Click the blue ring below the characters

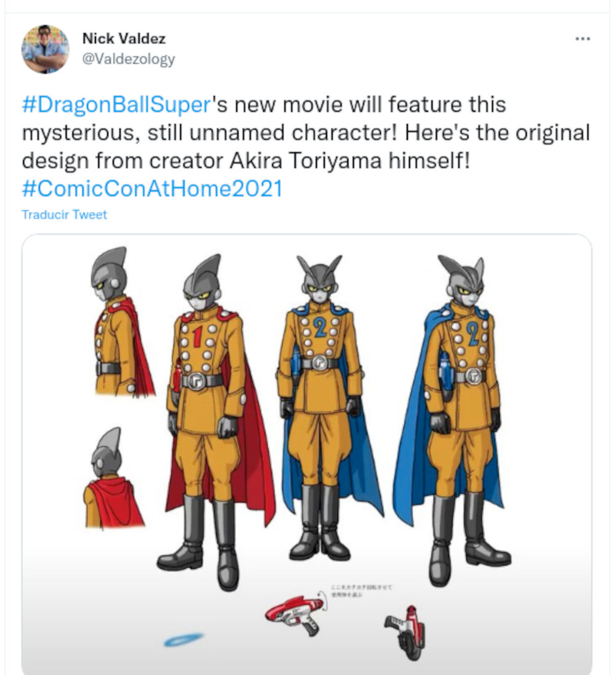point(185,640)
